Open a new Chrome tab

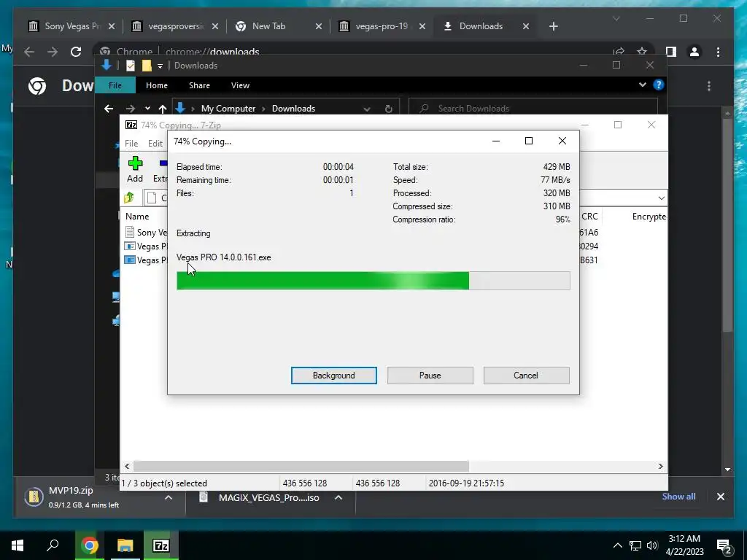(553, 26)
